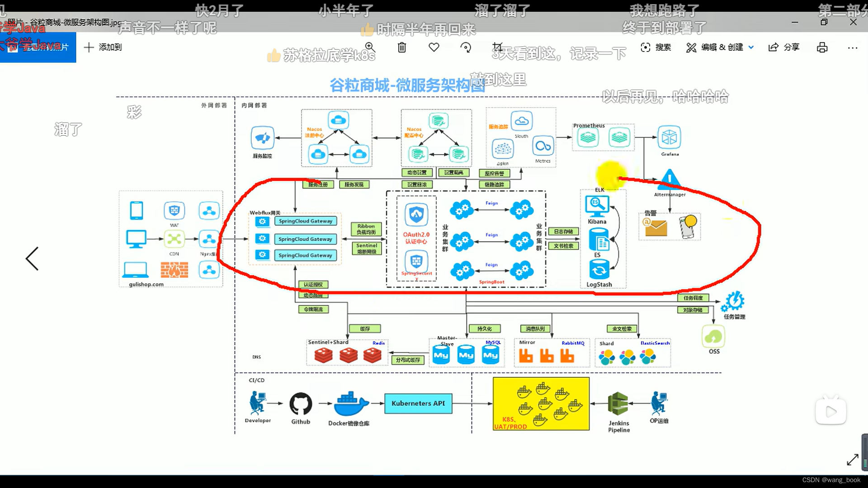Click the LogStash icon
Viewport: 868px width, 488px height.
(x=599, y=270)
